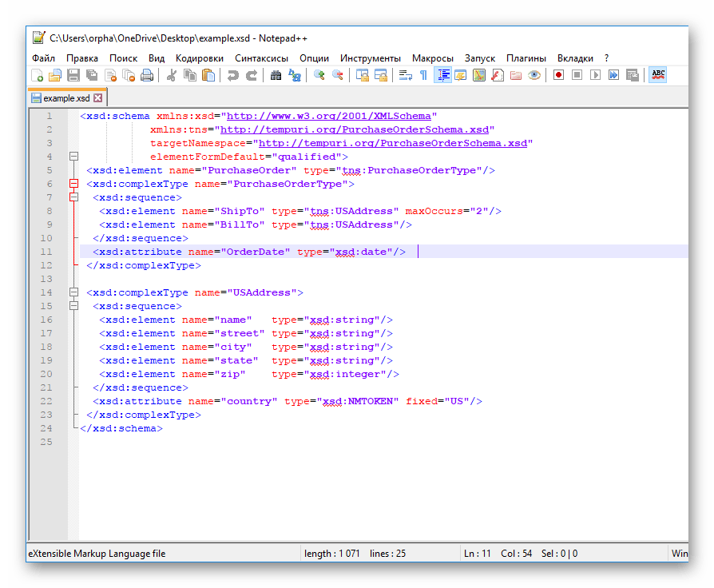Print the document with the printer icon

pos(147,75)
